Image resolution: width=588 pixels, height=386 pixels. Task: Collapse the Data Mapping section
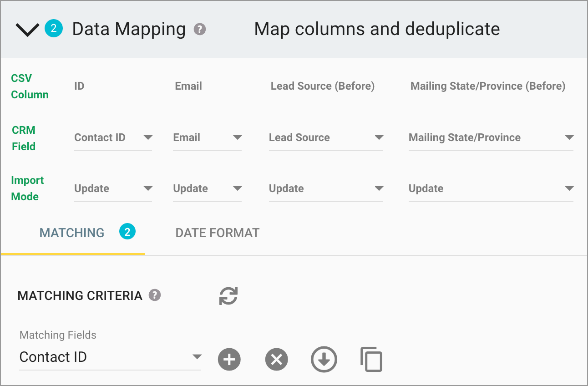coord(26,29)
